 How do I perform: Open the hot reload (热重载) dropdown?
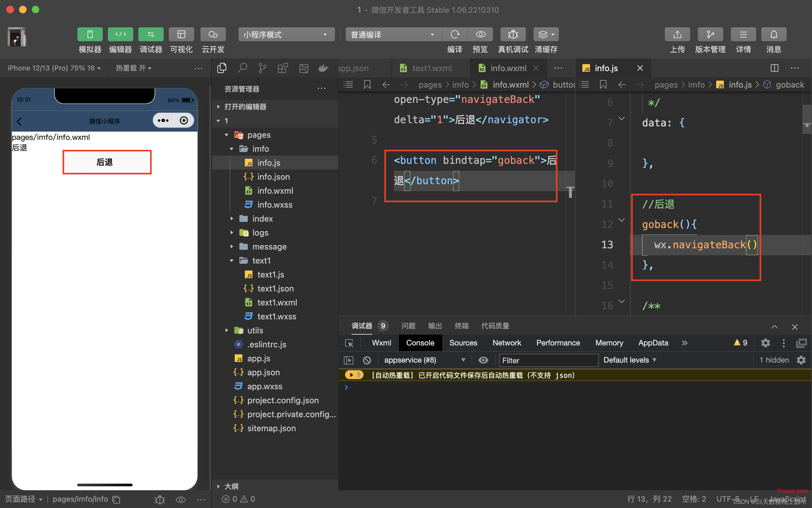pyautogui.click(x=134, y=68)
